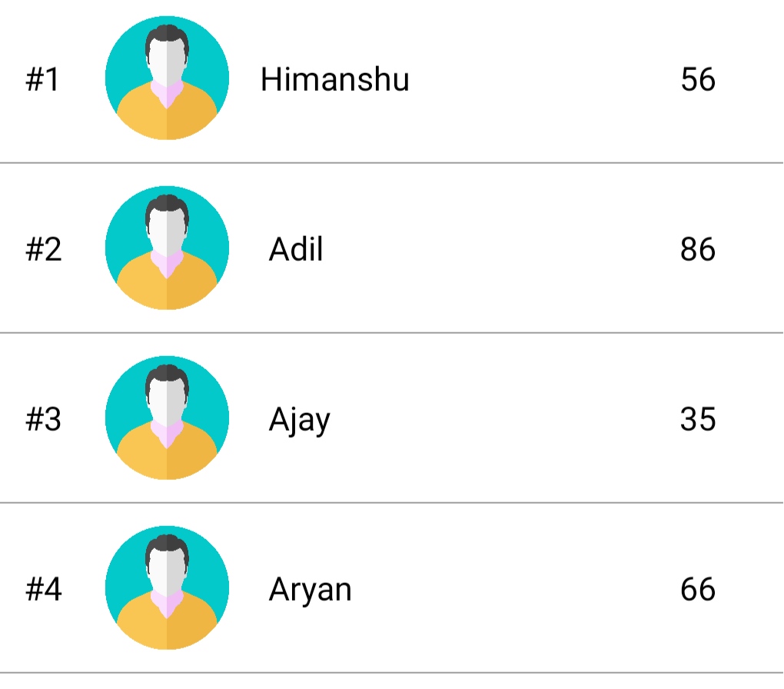Click Ajay's score of 35
This screenshot has width=784, height=689.
pyautogui.click(x=698, y=419)
